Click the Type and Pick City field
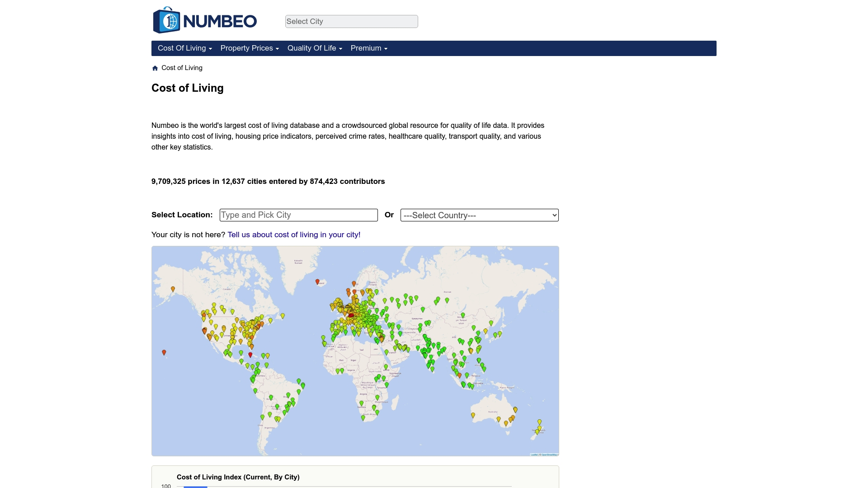This screenshot has height=488, width=868. (298, 215)
